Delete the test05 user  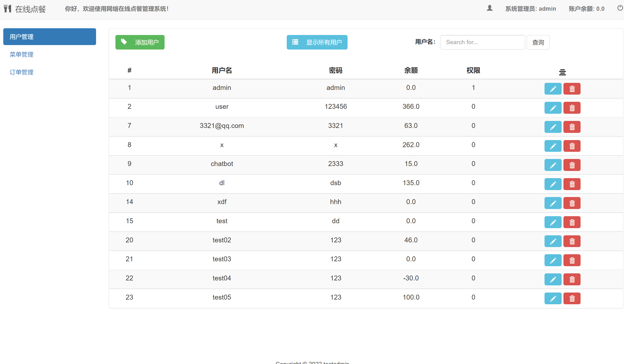(x=572, y=298)
